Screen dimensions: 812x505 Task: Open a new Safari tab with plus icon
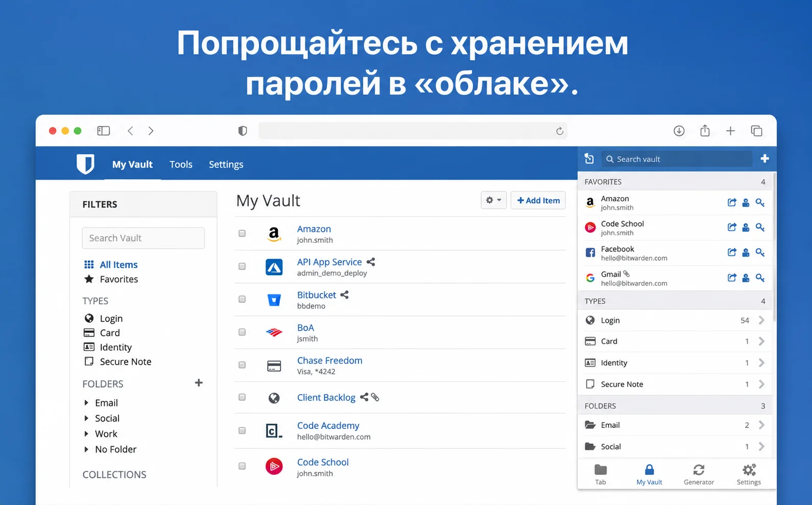coord(730,131)
